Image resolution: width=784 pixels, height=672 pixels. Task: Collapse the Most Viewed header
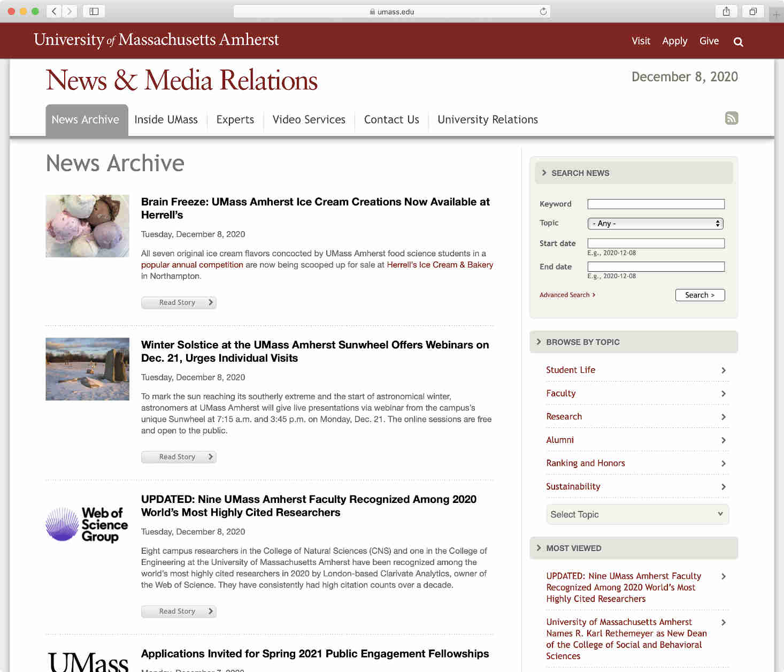(x=634, y=548)
